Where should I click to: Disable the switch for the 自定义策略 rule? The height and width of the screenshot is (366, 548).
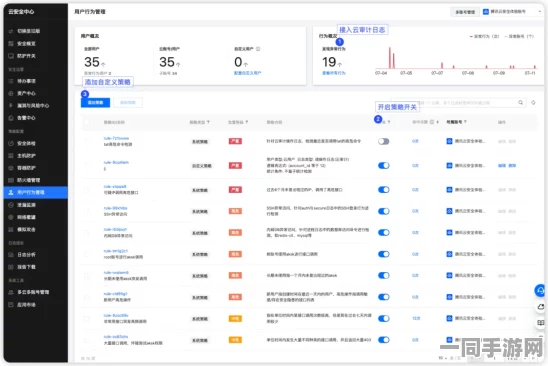point(383,166)
